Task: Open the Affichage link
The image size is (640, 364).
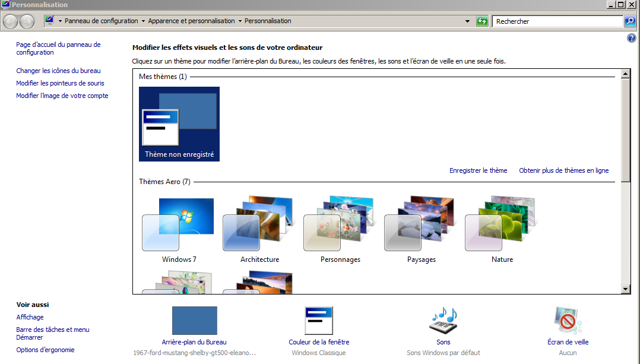Action: [x=30, y=317]
